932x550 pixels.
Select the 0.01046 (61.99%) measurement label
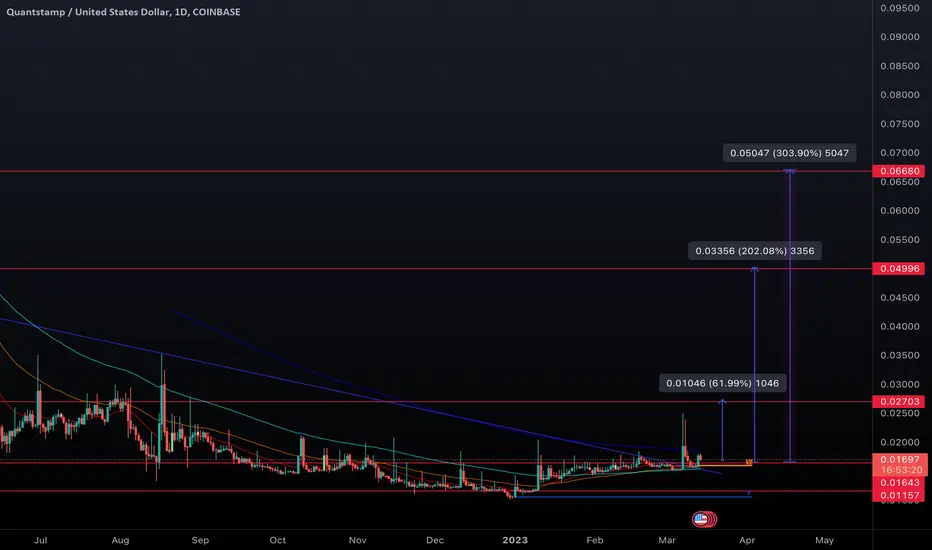point(723,384)
